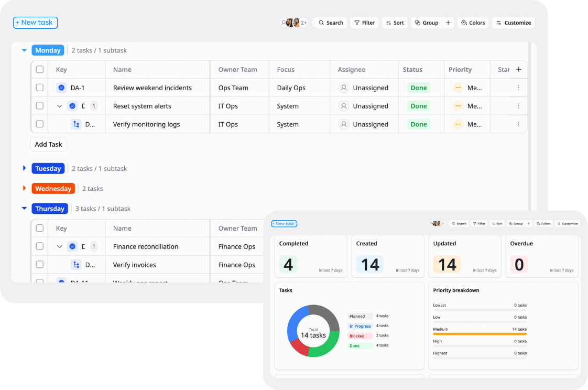Click subtask count badge for Reset system alerts

[94, 106]
